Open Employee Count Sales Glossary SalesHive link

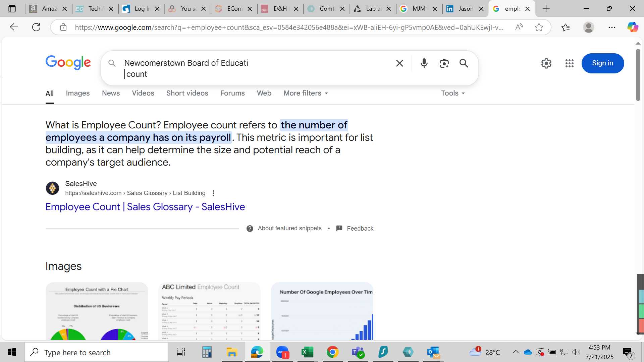[x=145, y=207]
